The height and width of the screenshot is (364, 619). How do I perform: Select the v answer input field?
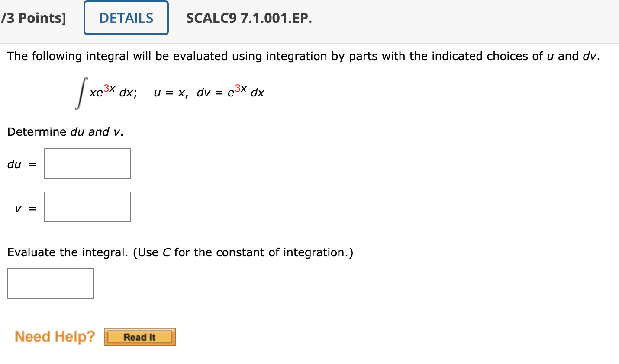click(x=87, y=207)
